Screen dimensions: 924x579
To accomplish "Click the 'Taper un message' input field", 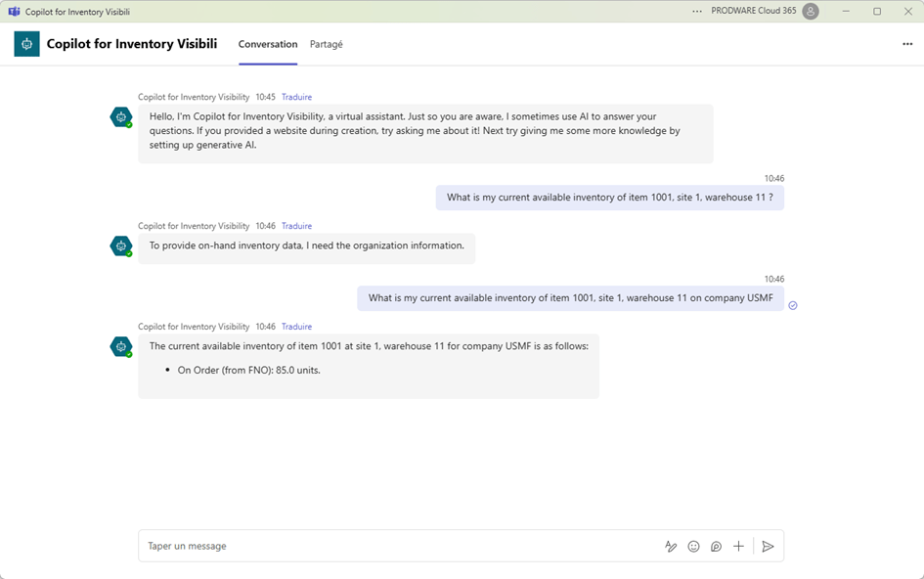I will point(391,547).
